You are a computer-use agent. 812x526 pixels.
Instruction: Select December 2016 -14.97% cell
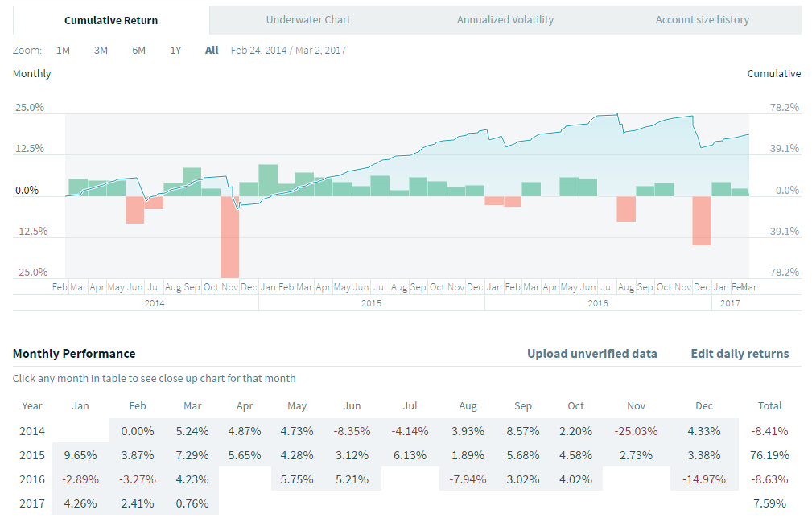tap(704, 479)
